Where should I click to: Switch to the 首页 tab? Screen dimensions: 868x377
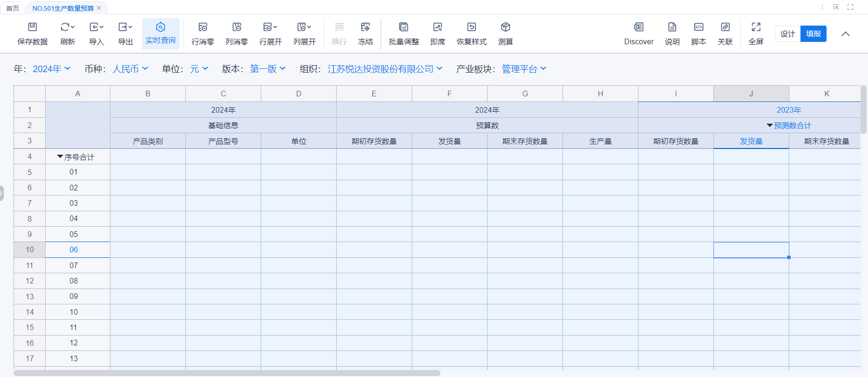(13, 8)
